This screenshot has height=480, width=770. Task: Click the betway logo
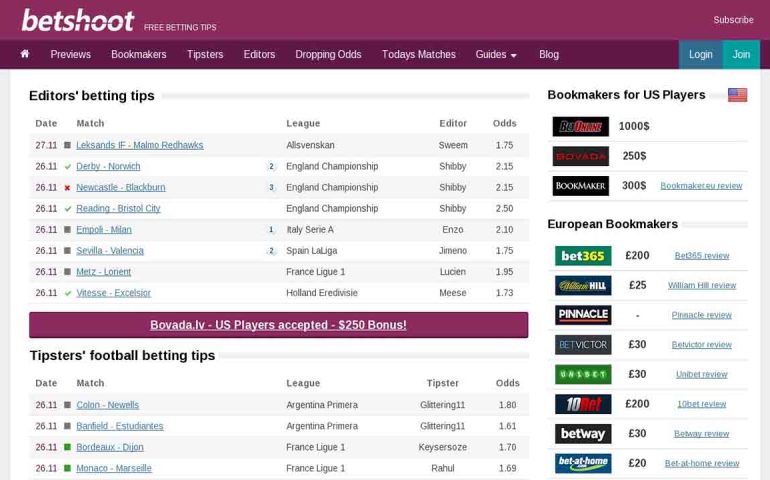[583, 434]
